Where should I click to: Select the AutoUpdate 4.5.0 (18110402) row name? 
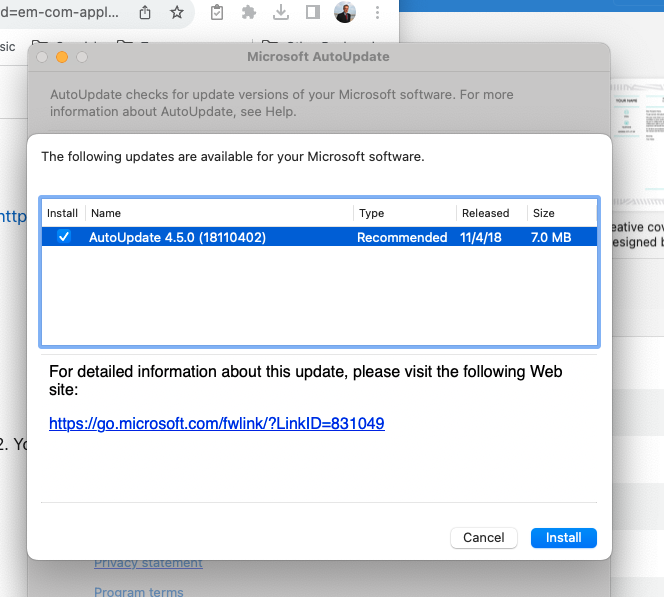point(177,237)
